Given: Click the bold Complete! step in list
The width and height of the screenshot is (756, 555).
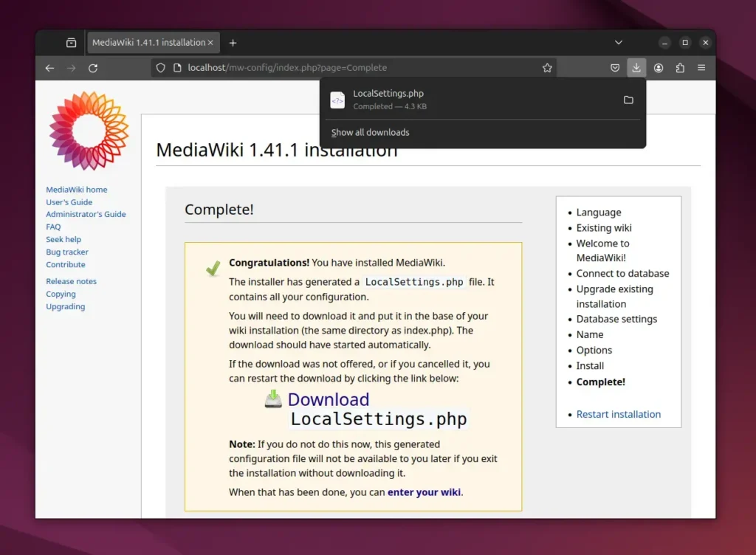Looking at the screenshot, I should (601, 382).
